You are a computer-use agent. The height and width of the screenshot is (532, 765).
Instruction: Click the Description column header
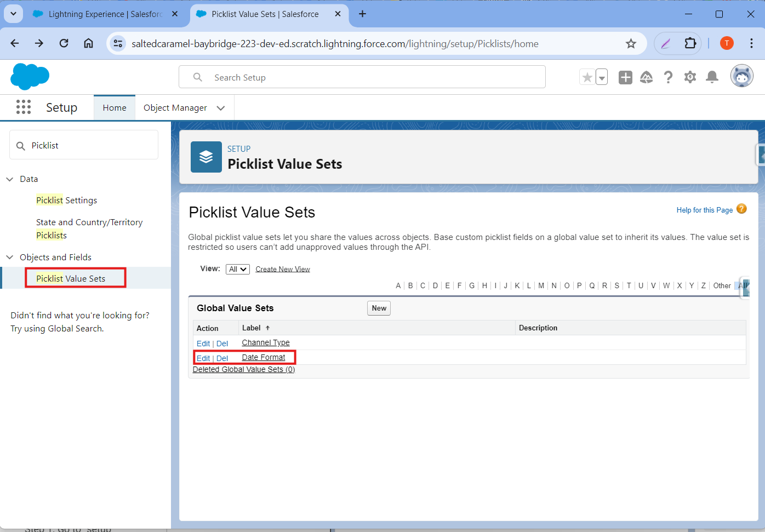pyautogui.click(x=538, y=328)
